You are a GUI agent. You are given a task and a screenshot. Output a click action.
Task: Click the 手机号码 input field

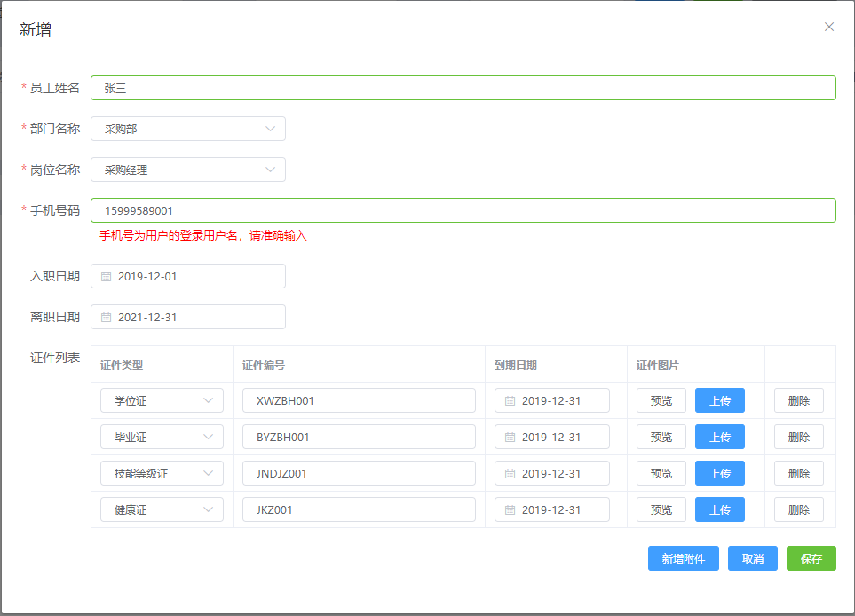pyautogui.click(x=463, y=210)
